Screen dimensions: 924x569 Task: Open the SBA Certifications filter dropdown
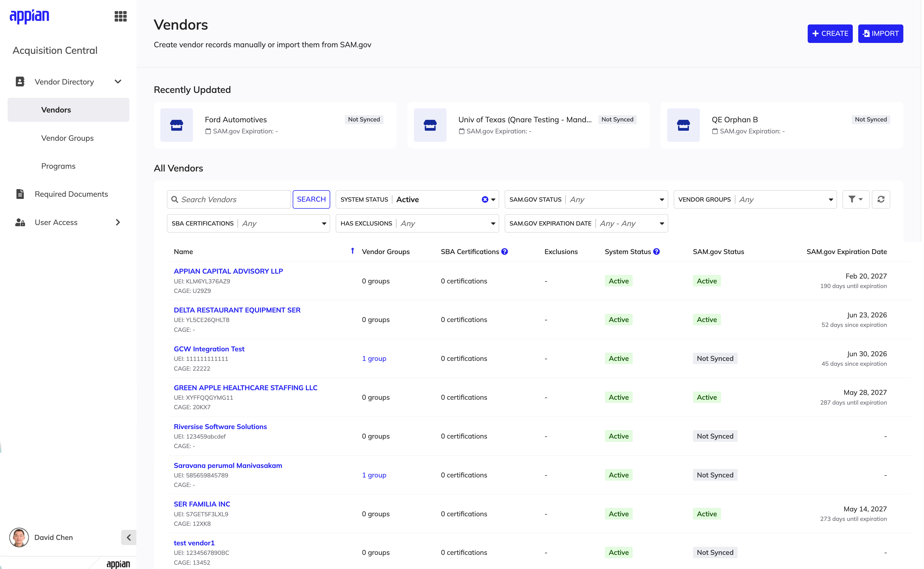click(248, 224)
